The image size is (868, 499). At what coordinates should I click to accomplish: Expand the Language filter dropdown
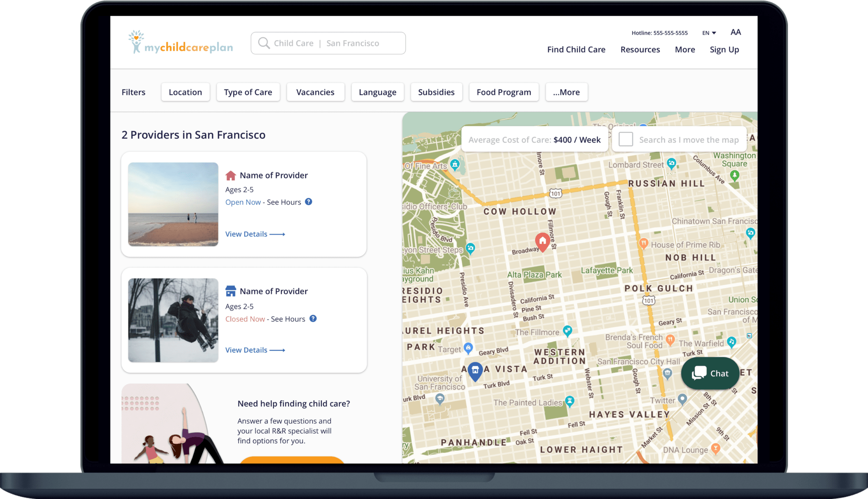(377, 91)
